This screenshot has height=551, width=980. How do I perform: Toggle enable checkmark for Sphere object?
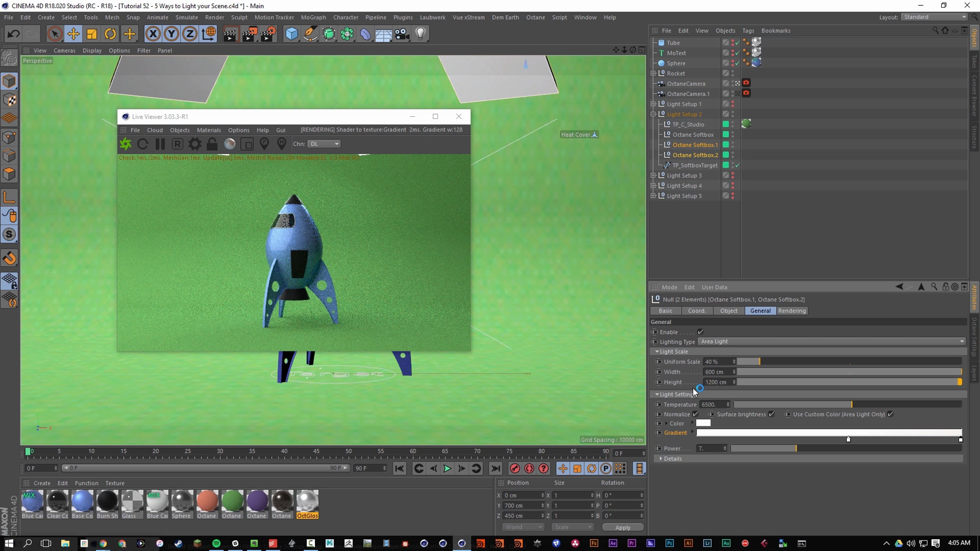pyautogui.click(x=737, y=63)
